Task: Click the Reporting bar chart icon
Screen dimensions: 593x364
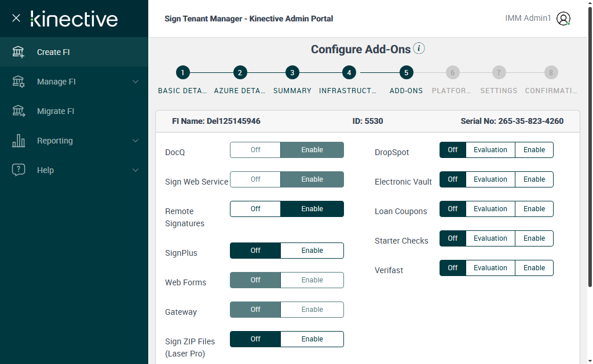Action: tap(19, 141)
